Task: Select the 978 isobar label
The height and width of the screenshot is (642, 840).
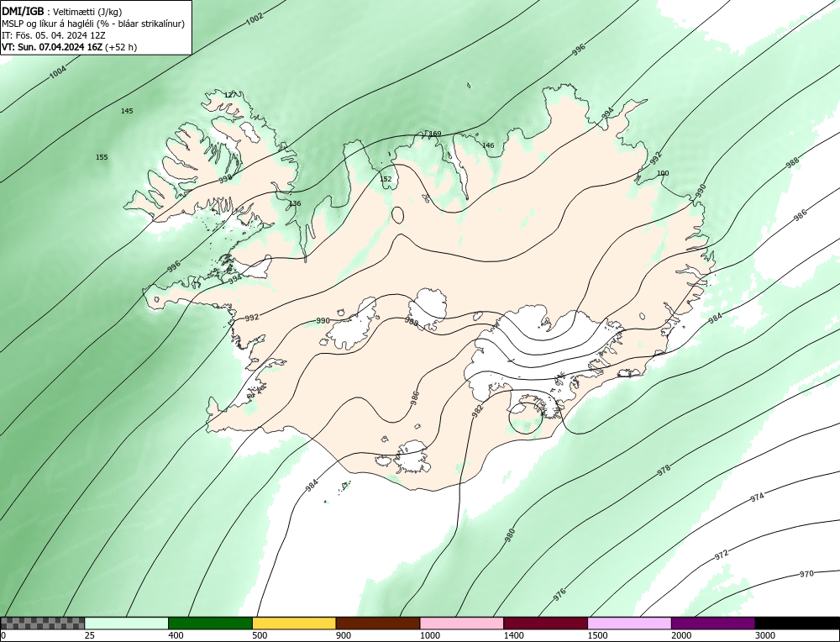Action: click(x=664, y=471)
